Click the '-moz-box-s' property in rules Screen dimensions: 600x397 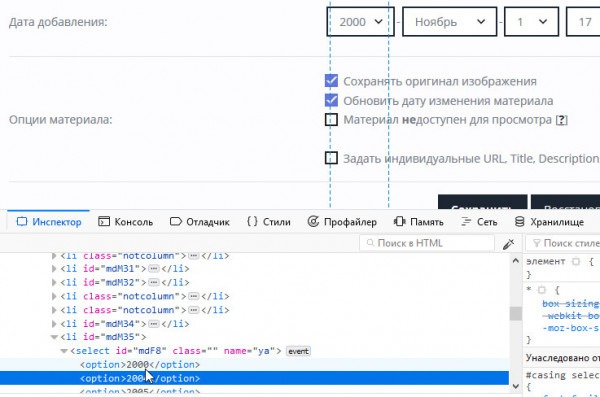pyautogui.click(x=571, y=328)
